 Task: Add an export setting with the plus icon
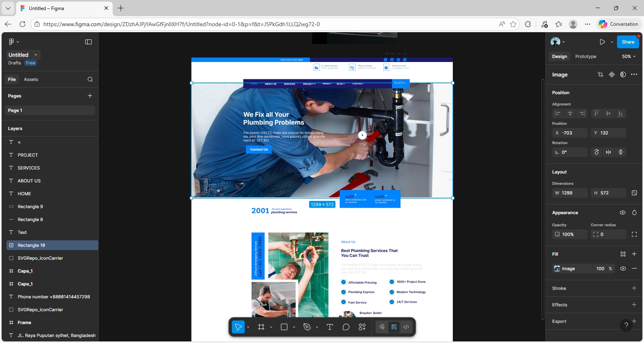(634, 321)
